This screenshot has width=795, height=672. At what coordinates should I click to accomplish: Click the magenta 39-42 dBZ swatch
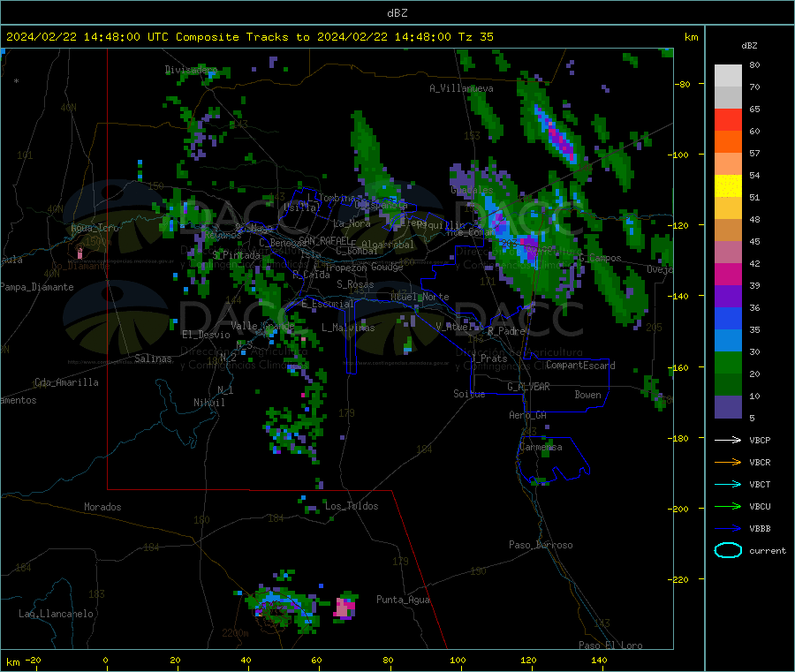pos(728,275)
